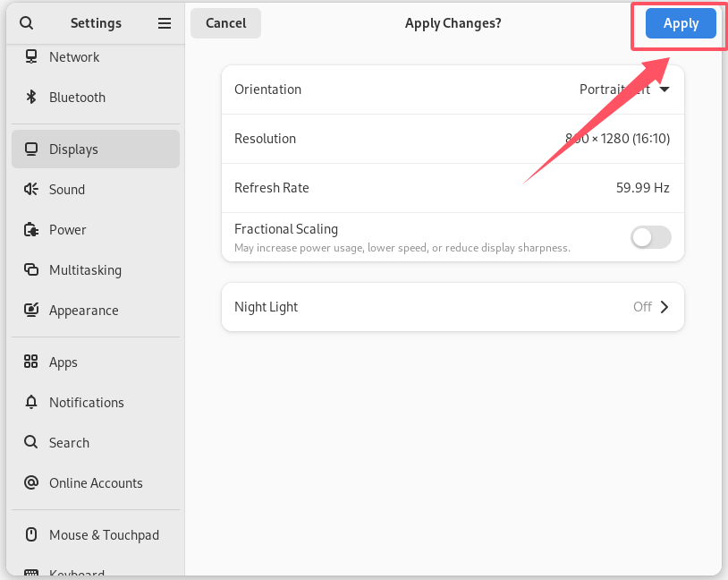Screen dimensions: 728x580
Task: Click the Sound speaker icon
Action: click(x=31, y=189)
